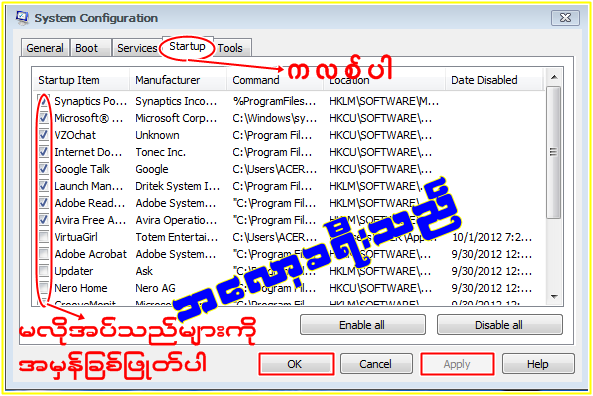This screenshot has width=593, height=396.
Task: Open Help for System Configuration
Action: click(538, 364)
